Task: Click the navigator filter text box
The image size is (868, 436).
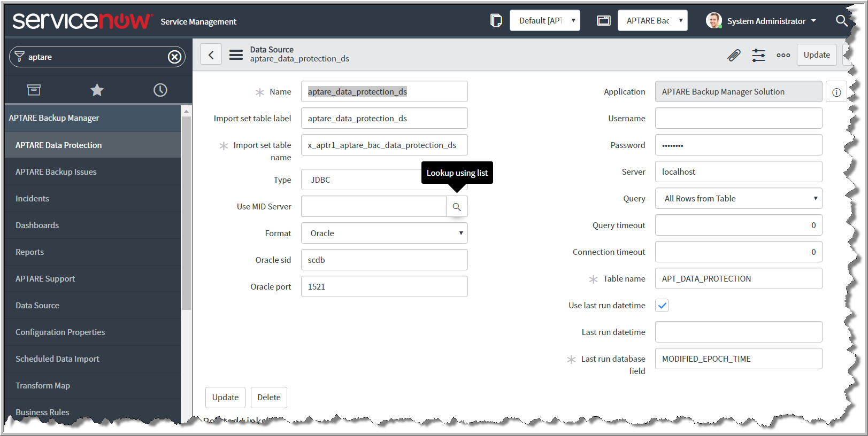Action: point(96,57)
